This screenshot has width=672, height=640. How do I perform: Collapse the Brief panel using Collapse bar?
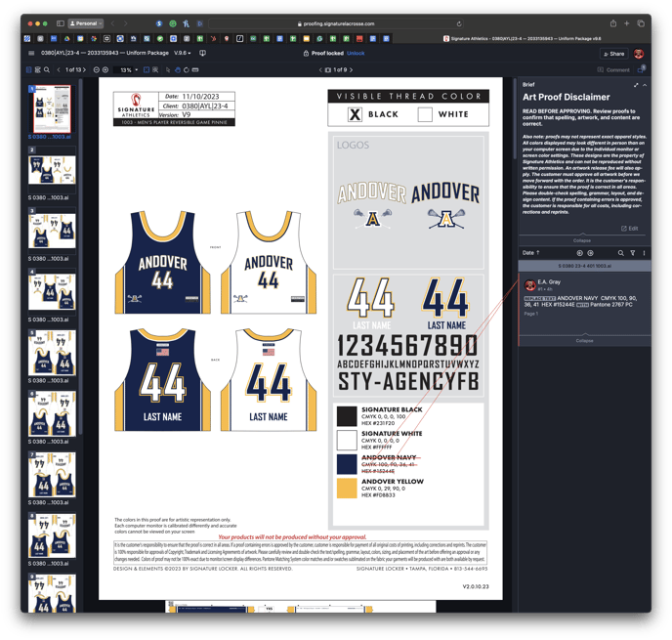581,239
